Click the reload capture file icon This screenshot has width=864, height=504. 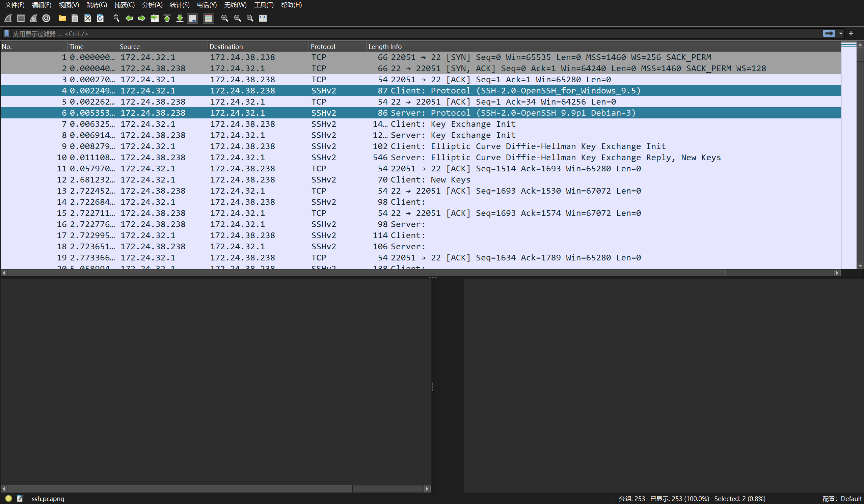coord(100,18)
